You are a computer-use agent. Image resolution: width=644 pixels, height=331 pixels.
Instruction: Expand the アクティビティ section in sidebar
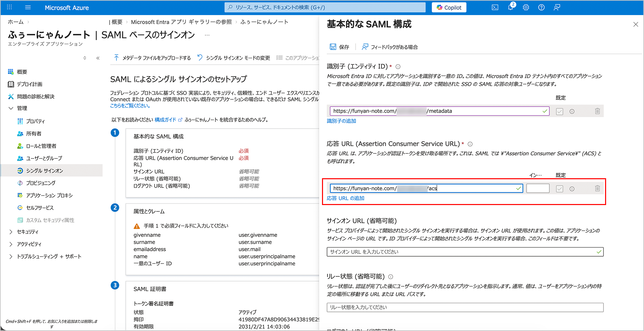tap(11, 244)
